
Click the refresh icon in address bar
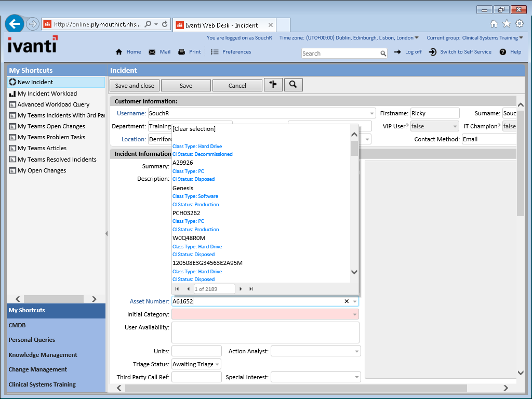(165, 24)
